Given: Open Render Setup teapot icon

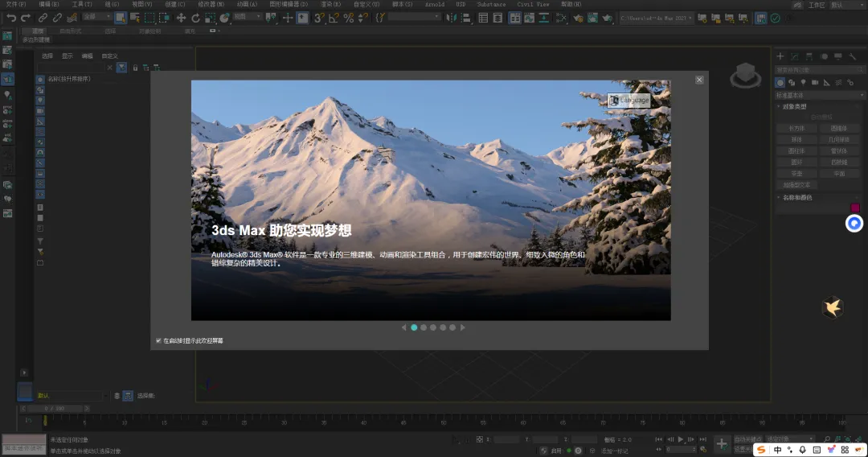Looking at the screenshot, I should coord(578,19).
